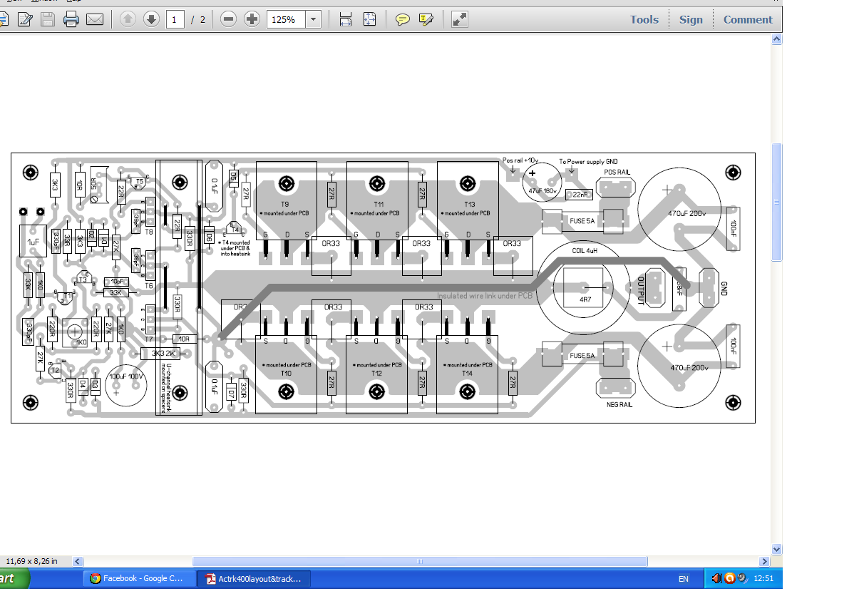Fit one full page to the window
This screenshot has width=859, height=616.
pos(369,20)
